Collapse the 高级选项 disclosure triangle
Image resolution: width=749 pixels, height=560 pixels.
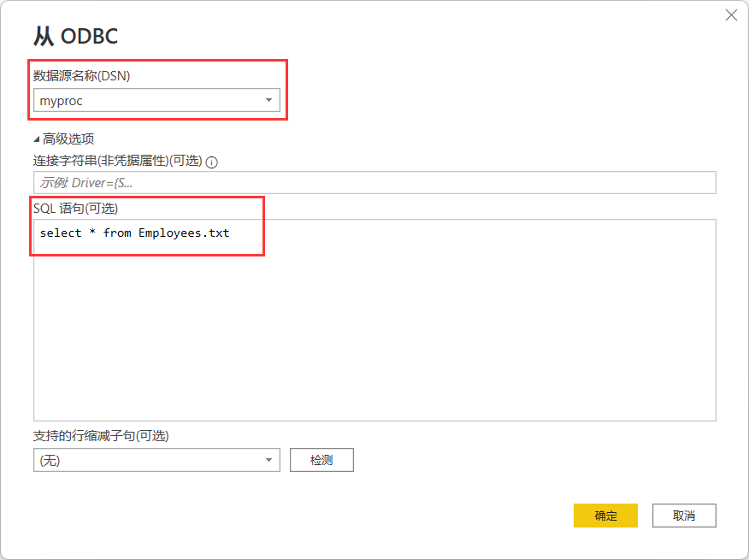[37, 139]
